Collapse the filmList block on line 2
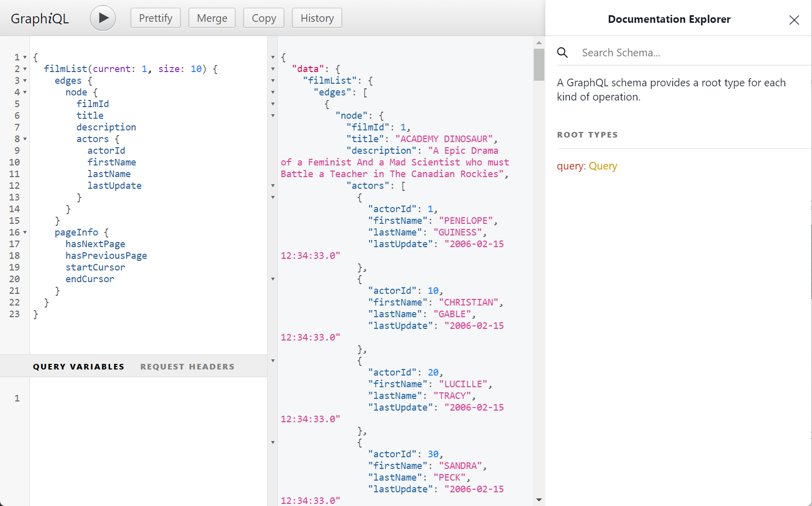Image resolution: width=812 pixels, height=506 pixels. click(x=25, y=69)
